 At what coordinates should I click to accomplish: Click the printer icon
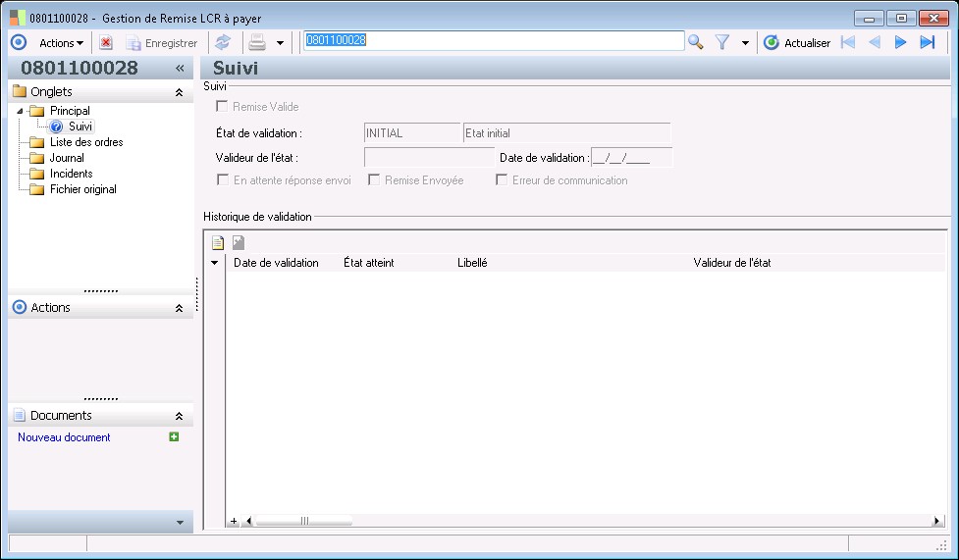click(x=257, y=42)
